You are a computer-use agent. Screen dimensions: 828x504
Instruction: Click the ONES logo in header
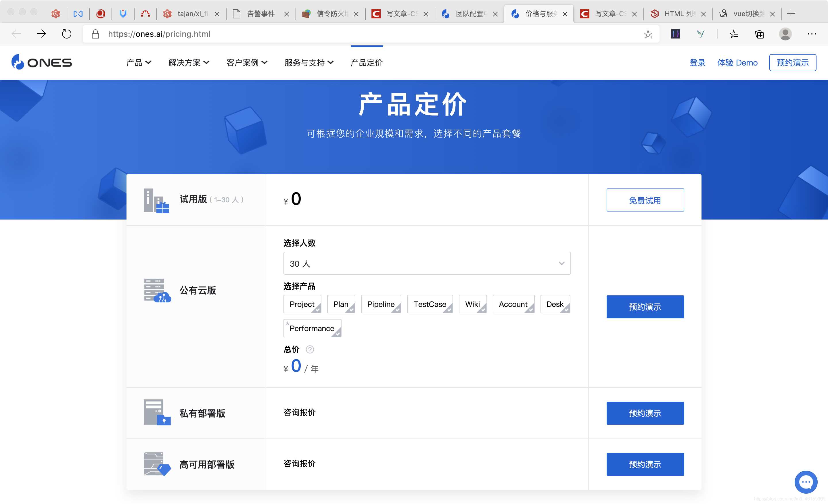[x=42, y=62]
